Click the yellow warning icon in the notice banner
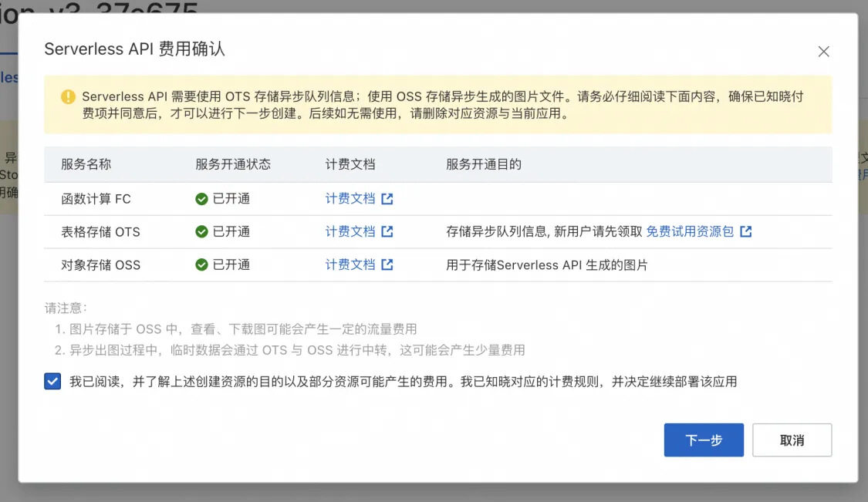The height and width of the screenshot is (502, 868). click(x=68, y=96)
